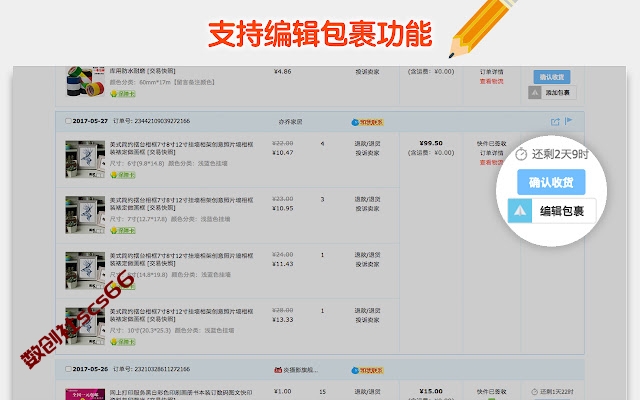The width and height of the screenshot is (640, 400).
Task: Open product title of the ¥13.33 frame item
Action: tap(181, 315)
